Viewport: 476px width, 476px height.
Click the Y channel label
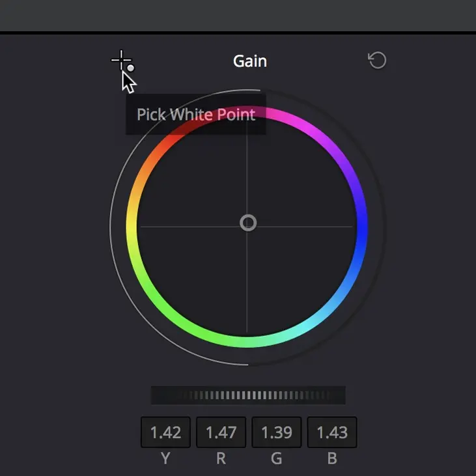(x=165, y=458)
